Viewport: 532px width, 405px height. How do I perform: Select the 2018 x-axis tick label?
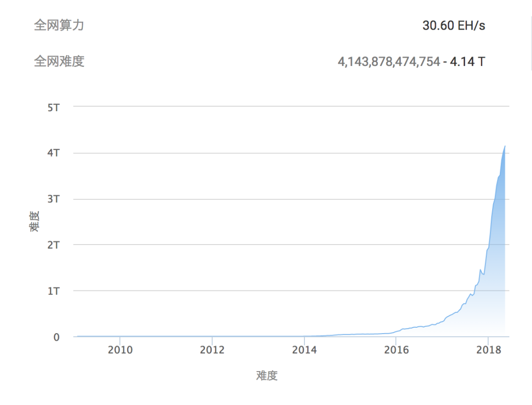(488, 350)
